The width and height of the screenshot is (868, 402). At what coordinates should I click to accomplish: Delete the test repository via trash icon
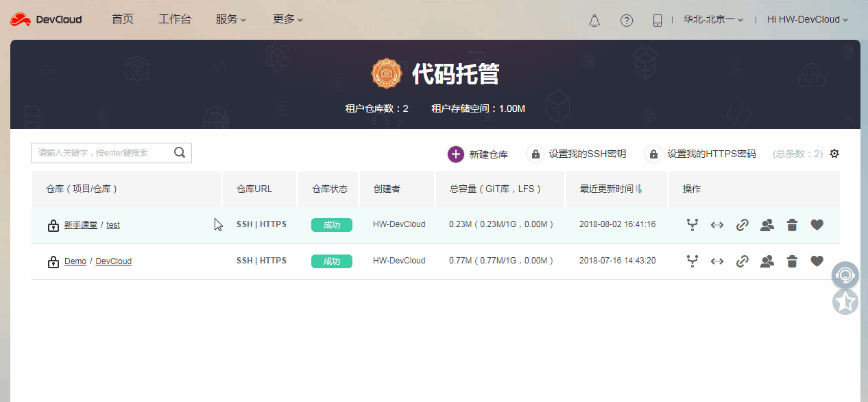click(792, 224)
